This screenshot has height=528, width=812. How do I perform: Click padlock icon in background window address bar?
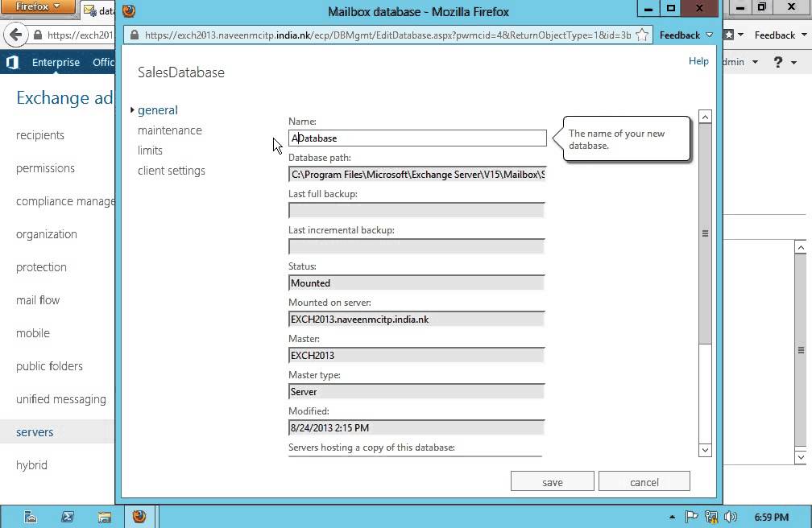[37, 35]
